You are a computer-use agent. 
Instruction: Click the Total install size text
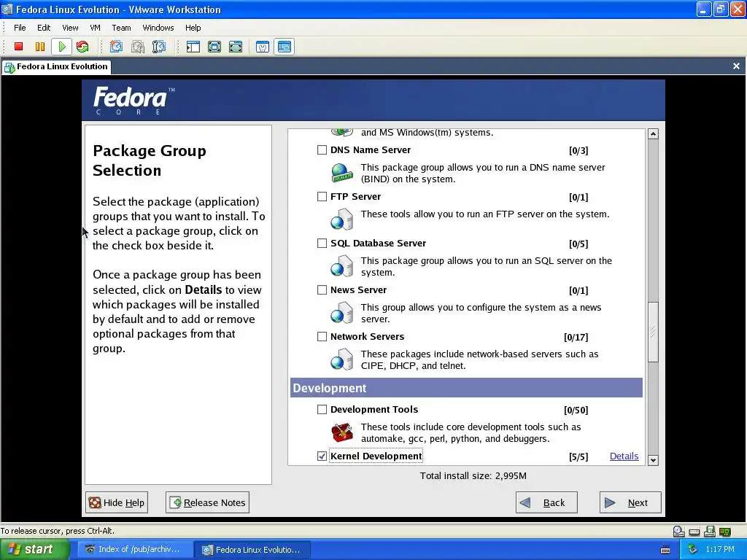(x=473, y=475)
